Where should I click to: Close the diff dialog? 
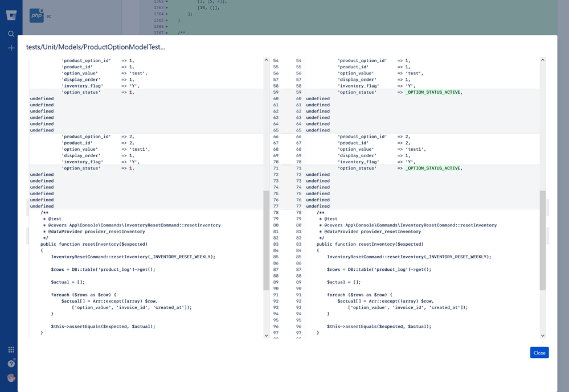(x=539, y=353)
